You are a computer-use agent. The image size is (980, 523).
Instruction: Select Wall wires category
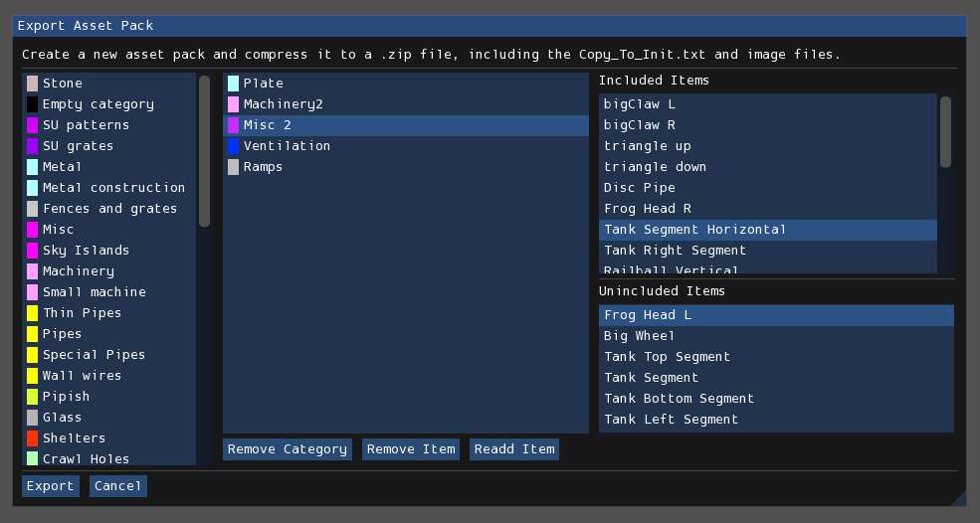pyautogui.click(x=109, y=376)
